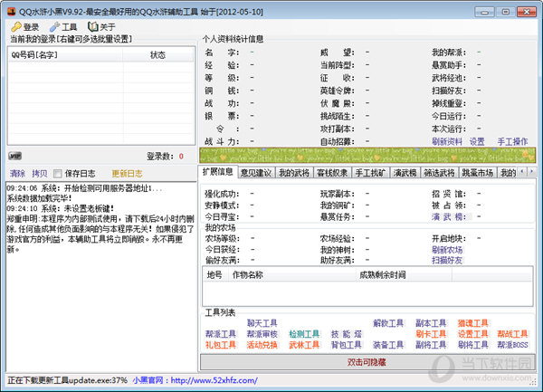The image size is (543, 392).
Task: Open the 聊天工具 tool
Action: 262,323
